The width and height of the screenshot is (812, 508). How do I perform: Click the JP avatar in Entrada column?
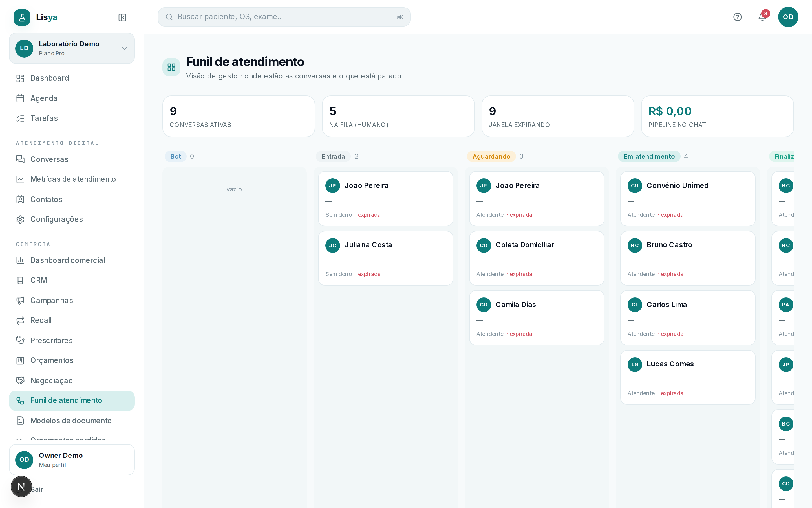click(x=332, y=185)
